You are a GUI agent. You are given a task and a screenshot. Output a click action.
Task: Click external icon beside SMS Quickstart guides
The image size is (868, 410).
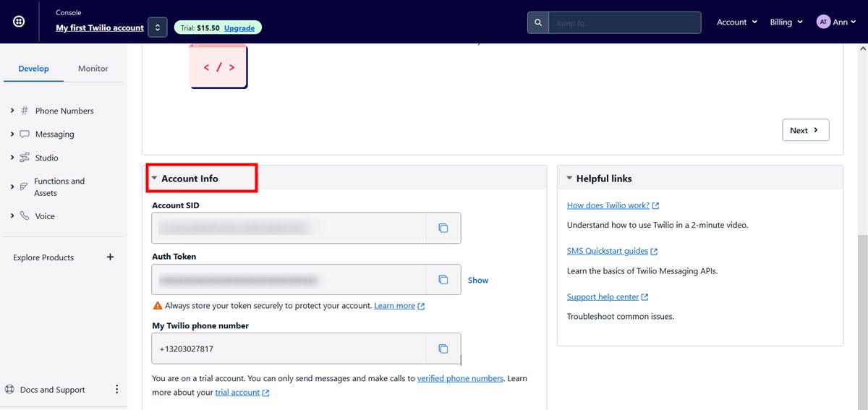coord(654,251)
